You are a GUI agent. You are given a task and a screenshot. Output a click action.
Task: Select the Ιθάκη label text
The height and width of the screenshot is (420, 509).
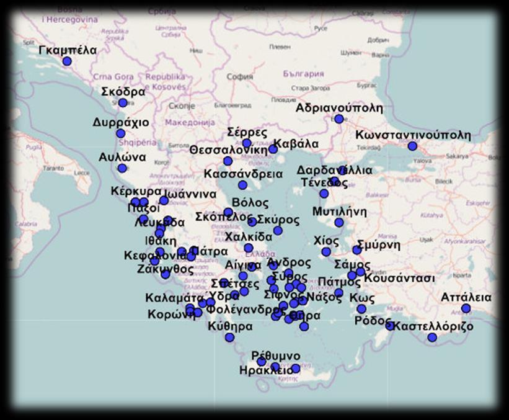click(x=161, y=241)
